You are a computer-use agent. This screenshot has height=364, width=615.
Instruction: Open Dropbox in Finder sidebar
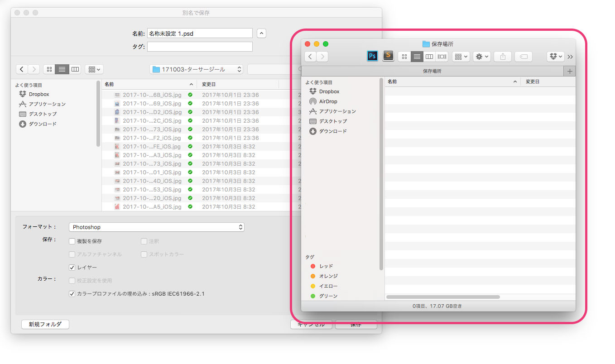click(x=329, y=91)
